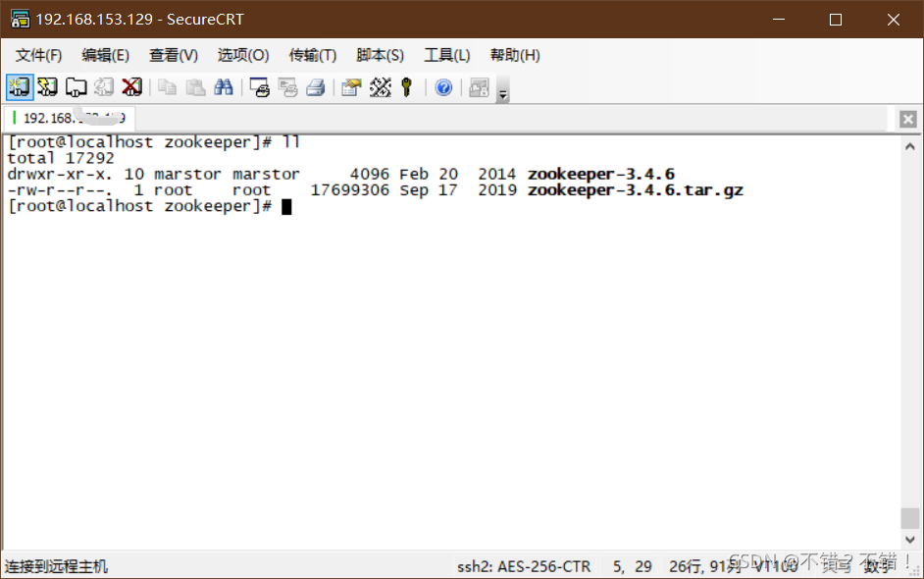The image size is (924, 579).
Task: Close the SecureCRT window
Action: [x=894, y=20]
